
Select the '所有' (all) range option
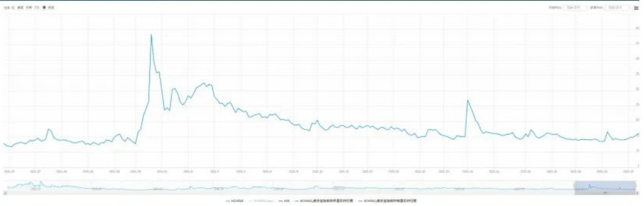click(51, 8)
